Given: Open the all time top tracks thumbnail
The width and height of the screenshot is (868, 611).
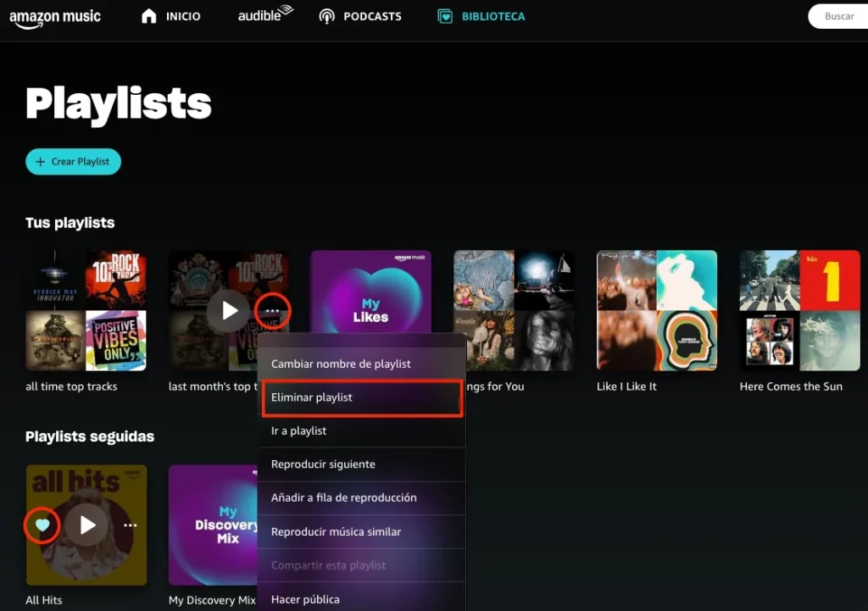Looking at the screenshot, I should [x=86, y=310].
